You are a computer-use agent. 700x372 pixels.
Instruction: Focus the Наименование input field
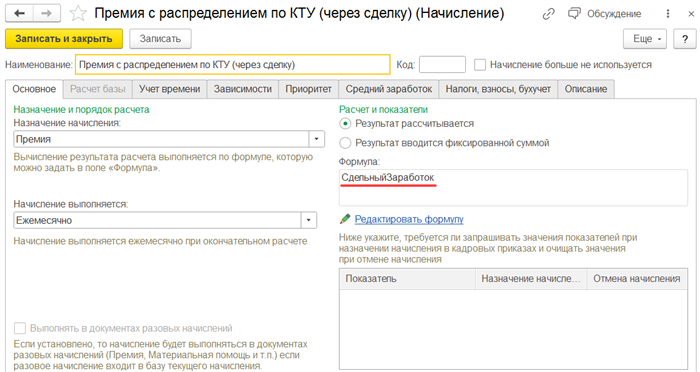233,65
